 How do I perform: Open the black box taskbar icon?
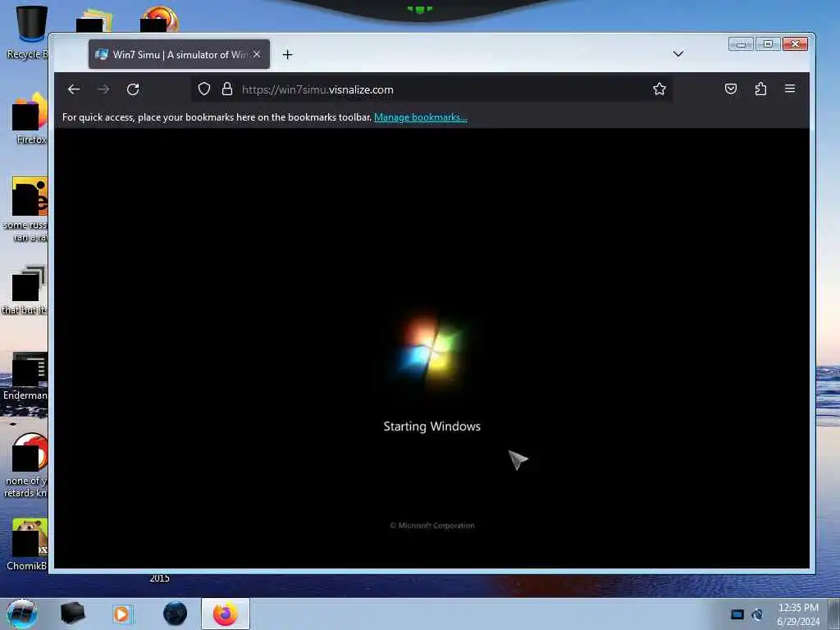(x=72, y=614)
